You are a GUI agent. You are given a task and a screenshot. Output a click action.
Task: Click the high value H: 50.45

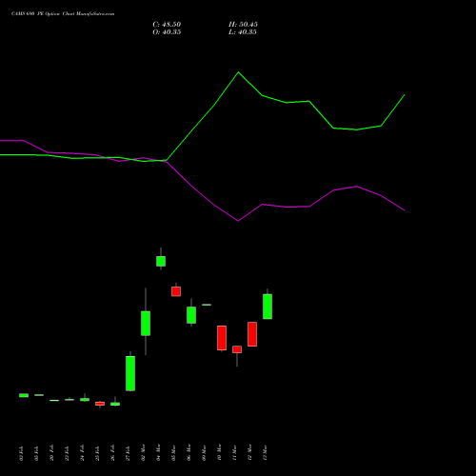[x=243, y=25]
